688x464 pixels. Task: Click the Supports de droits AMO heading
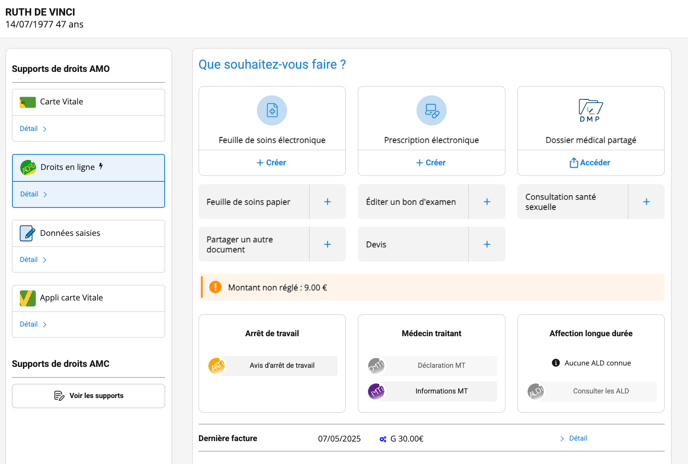coord(61,69)
